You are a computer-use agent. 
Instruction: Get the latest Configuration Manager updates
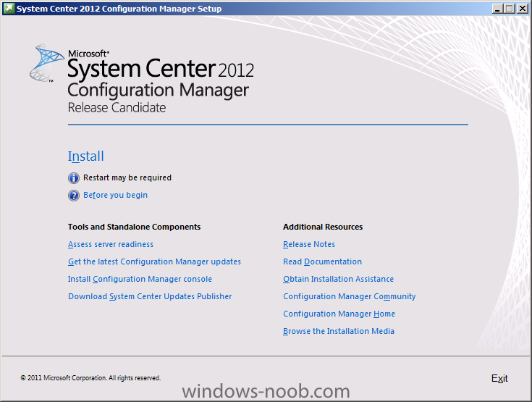[154, 261]
